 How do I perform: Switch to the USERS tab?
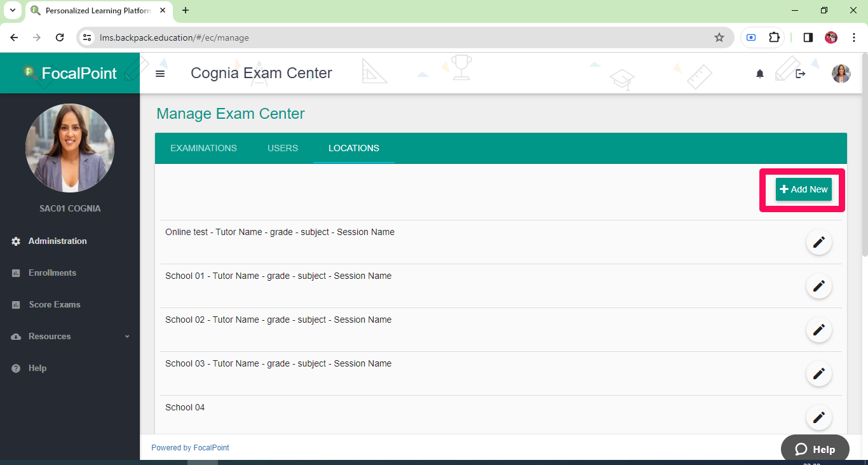tap(283, 148)
